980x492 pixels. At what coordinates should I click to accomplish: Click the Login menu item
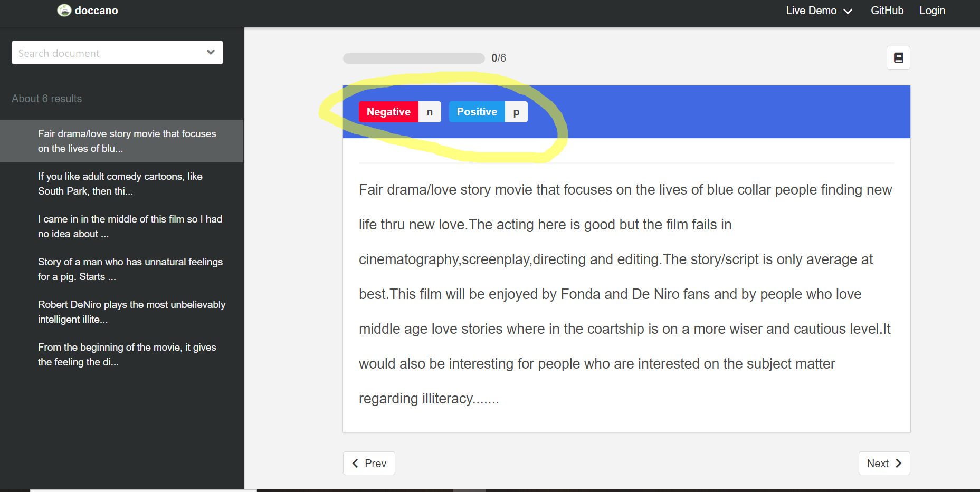click(932, 11)
